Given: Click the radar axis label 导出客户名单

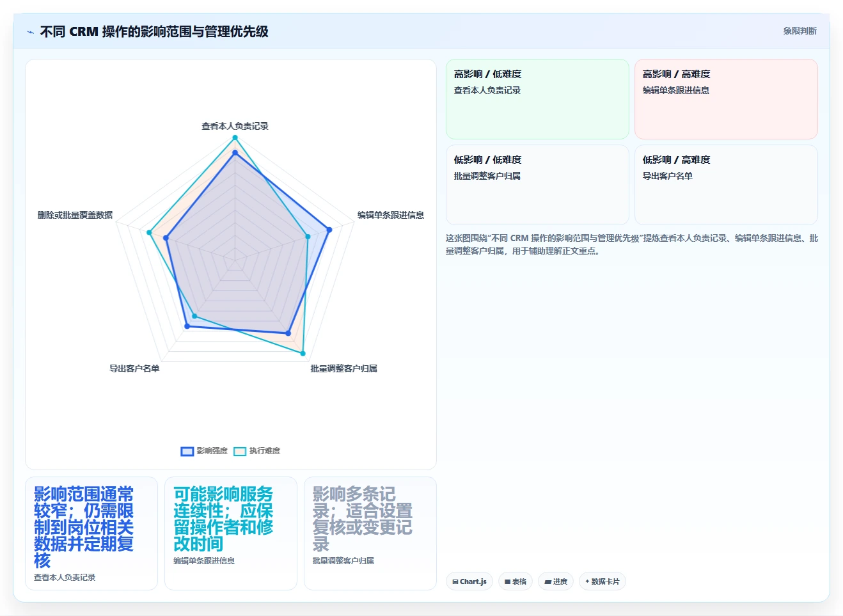Looking at the screenshot, I should pos(134,368).
